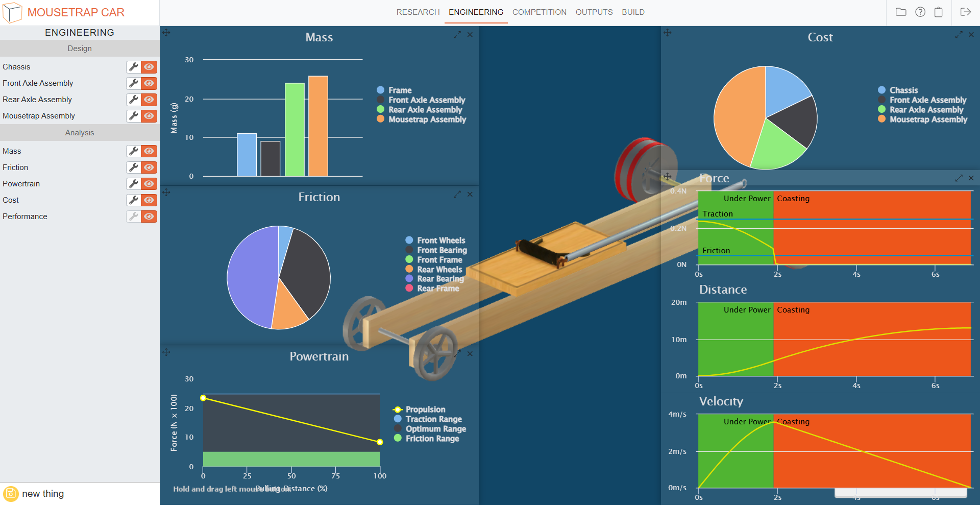Click the wrench icon next to Chassis
The image size is (980, 505).
[133, 67]
